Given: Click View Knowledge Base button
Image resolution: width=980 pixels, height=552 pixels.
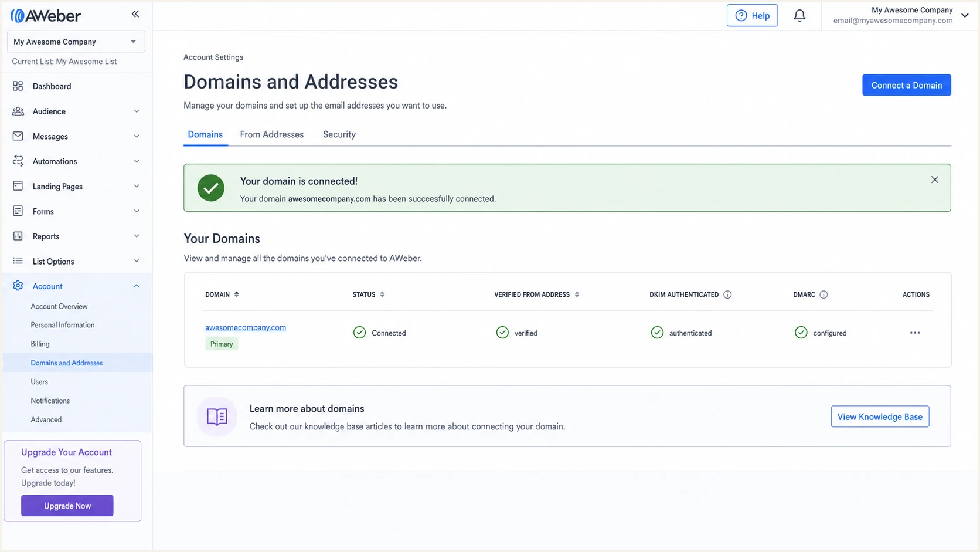Looking at the screenshot, I should 880,416.
